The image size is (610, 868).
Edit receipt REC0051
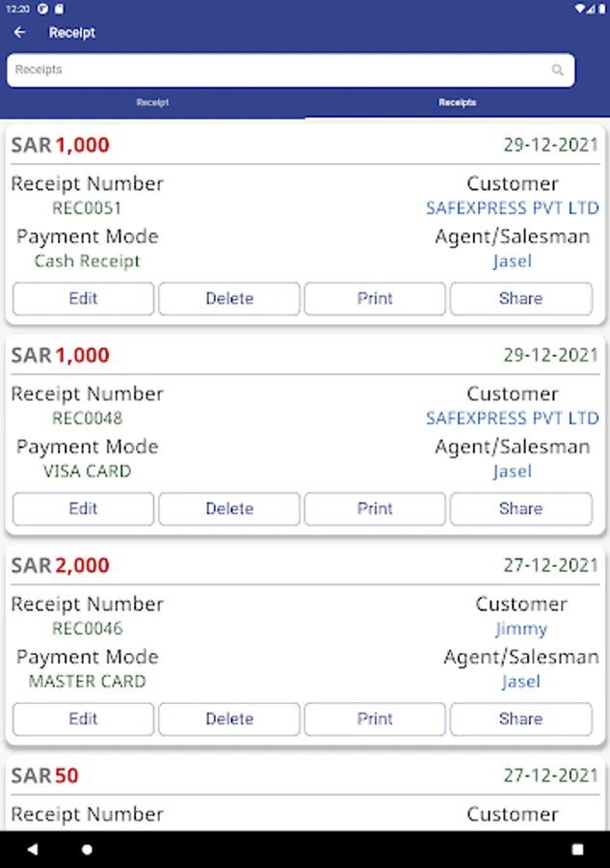[83, 299]
